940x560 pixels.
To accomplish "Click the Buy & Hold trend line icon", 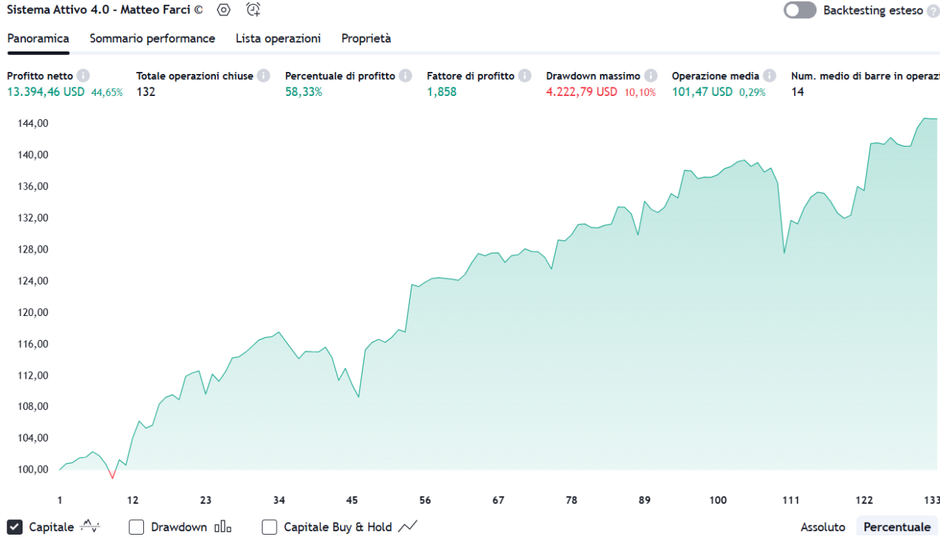I will (x=408, y=526).
